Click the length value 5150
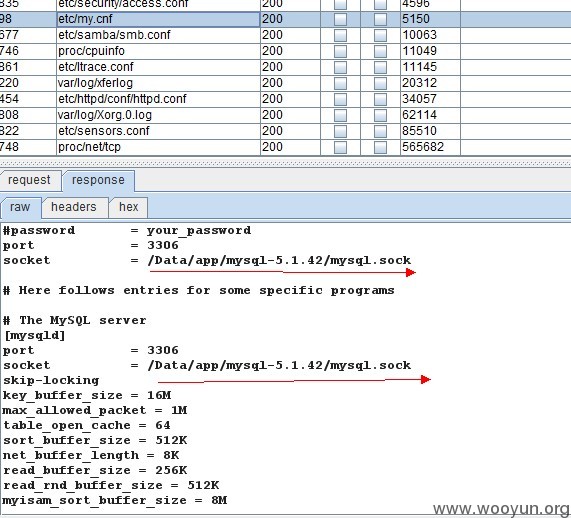This screenshot has height=518, width=571. pyautogui.click(x=416, y=19)
